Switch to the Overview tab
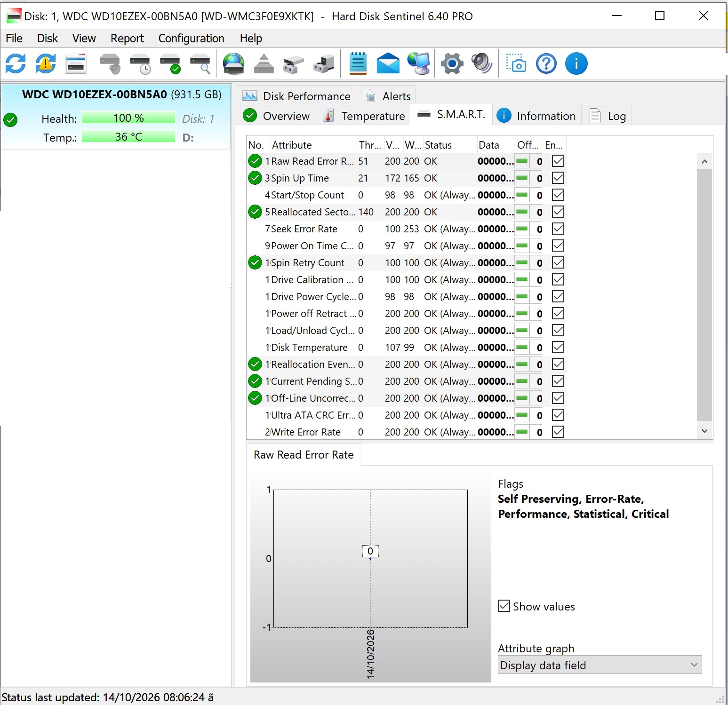The width and height of the screenshot is (728, 705). 277,116
